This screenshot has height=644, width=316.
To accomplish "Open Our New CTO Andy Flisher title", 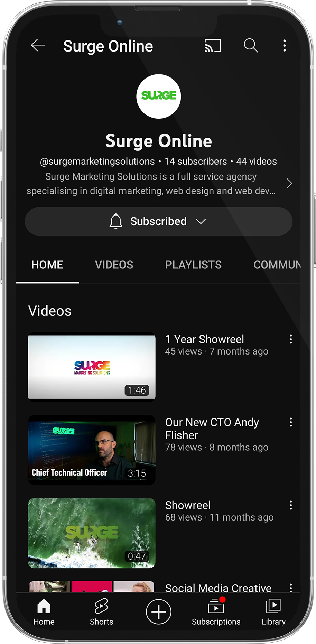I will [x=212, y=429].
